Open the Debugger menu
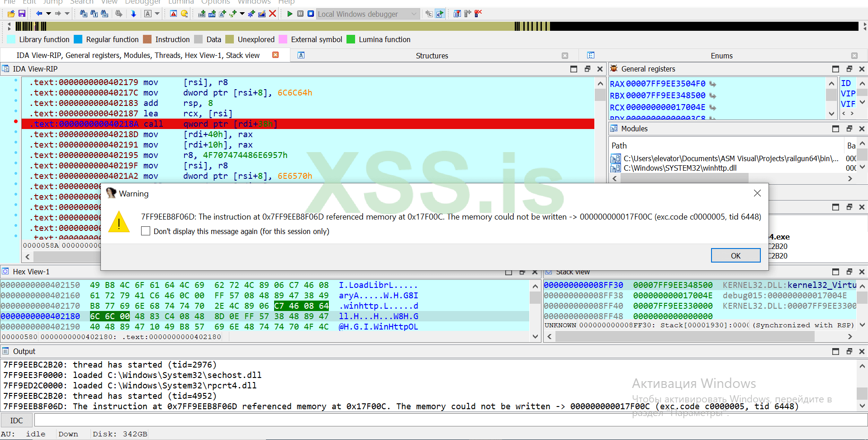 pos(142,2)
